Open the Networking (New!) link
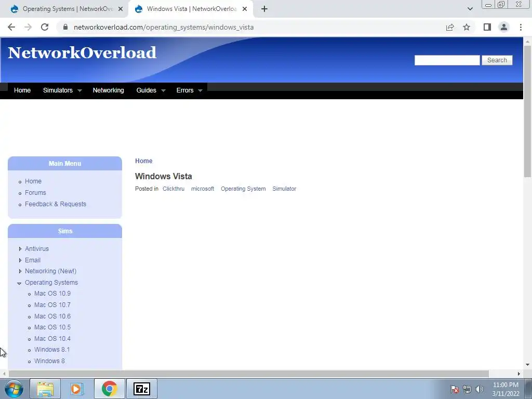 pos(50,271)
